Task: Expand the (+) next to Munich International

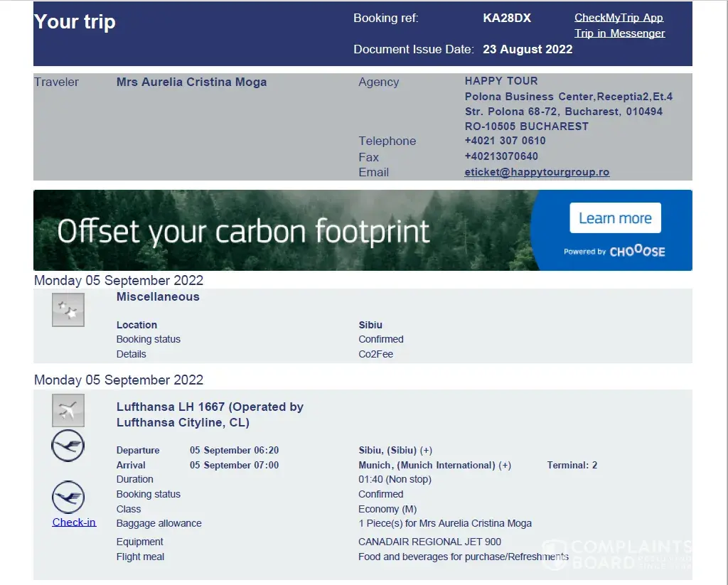Action: pyautogui.click(x=505, y=466)
